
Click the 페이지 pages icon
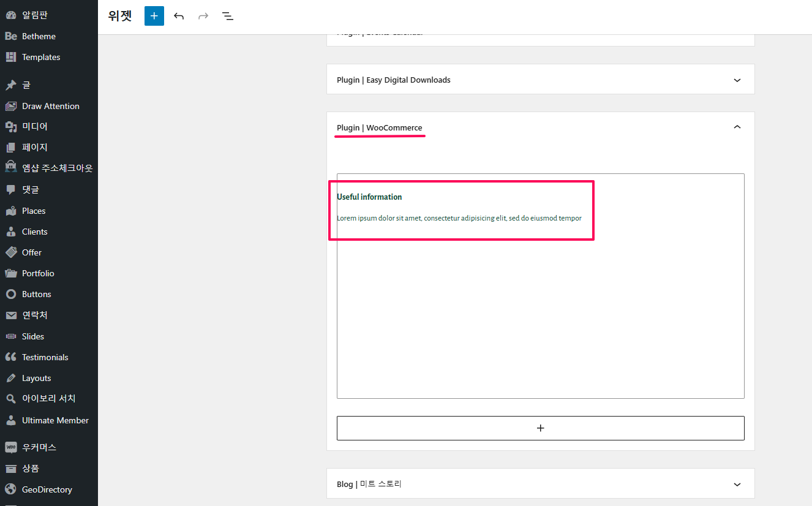[x=10, y=148]
